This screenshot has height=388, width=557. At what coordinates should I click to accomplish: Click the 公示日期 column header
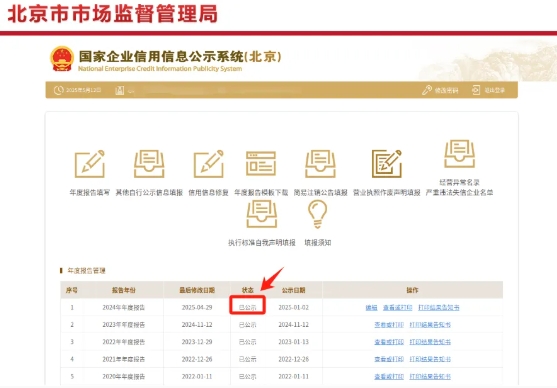click(293, 290)
